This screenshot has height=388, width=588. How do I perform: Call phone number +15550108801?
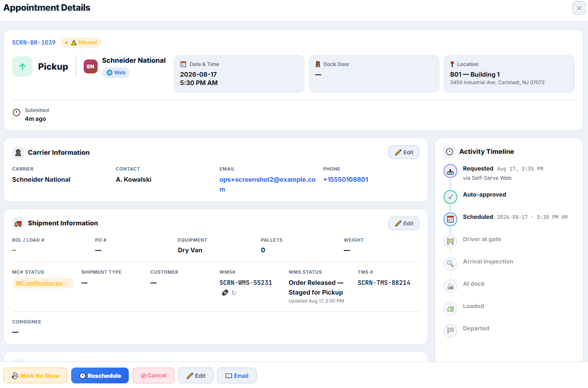[345, 179]
